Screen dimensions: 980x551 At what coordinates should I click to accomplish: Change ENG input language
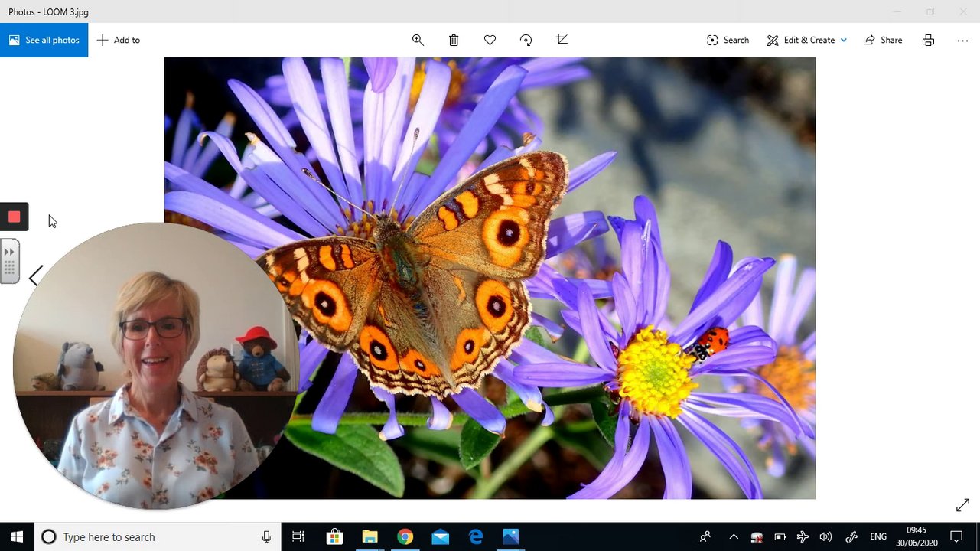pyautogui.click(x=878, y=536)
